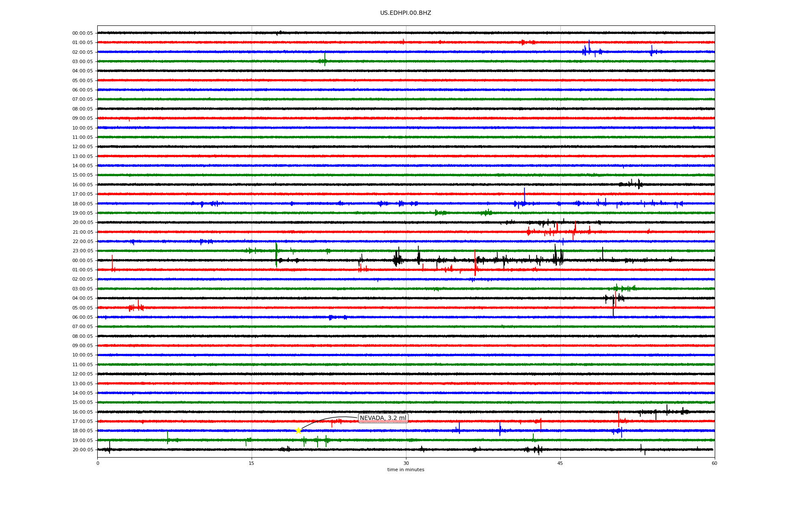Image resolution: width=812 pixels, height=508 pixels.
Task: Click the NEVADA, 3.2 ml annotation label
Action: 383,418
